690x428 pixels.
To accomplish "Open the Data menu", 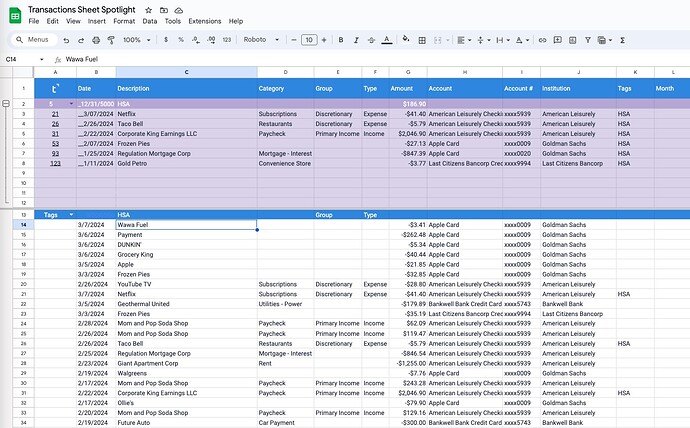I will pos(150,21).
